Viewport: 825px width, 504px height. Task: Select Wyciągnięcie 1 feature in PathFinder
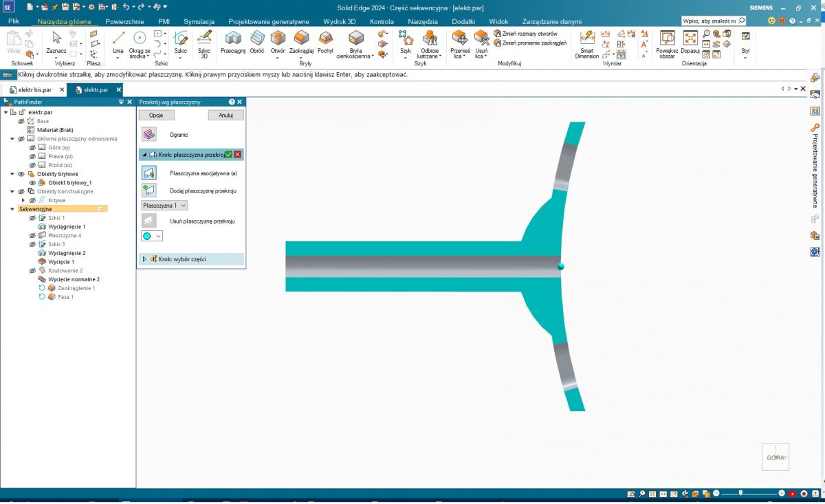click(x=67, y=227)
